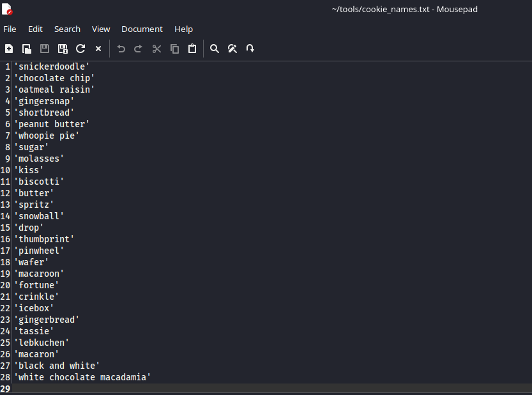Viewport: 532px width, 395px height.
Task: Click the 'snickerdoodle' text on line 1
Action: [52, 66]
